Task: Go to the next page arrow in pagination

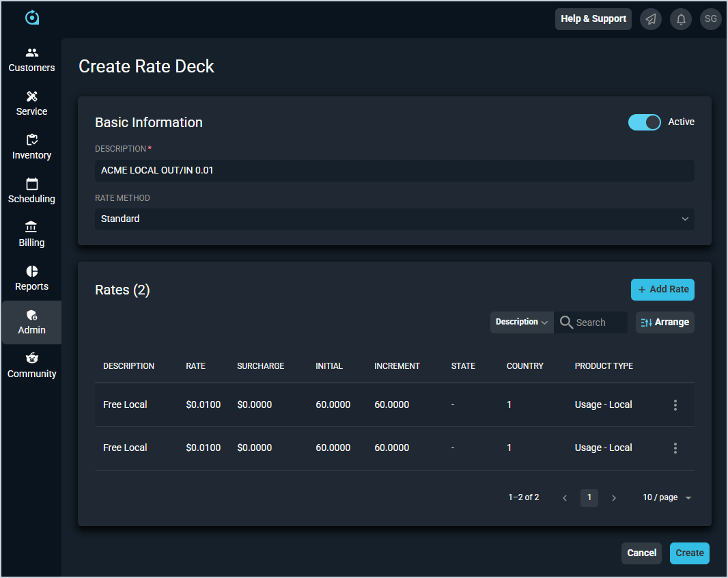Action: [x=613, y=498]
